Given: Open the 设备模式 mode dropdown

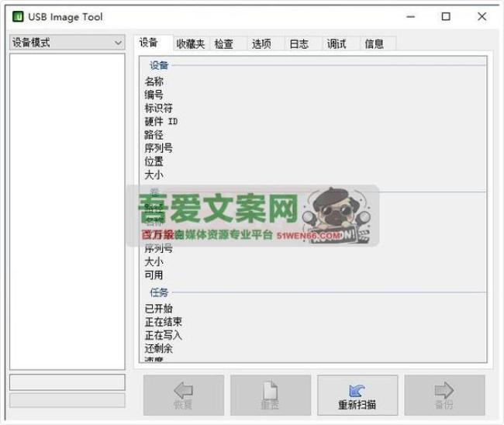Looking at the screenshot, I should (67, 43).
